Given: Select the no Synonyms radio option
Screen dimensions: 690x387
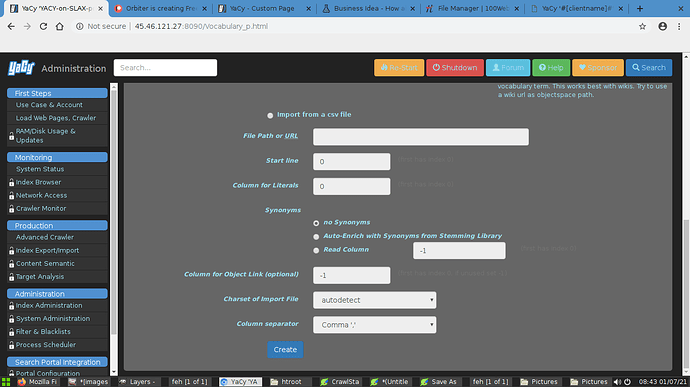Looking at the screenshot, I should (316, 223).
